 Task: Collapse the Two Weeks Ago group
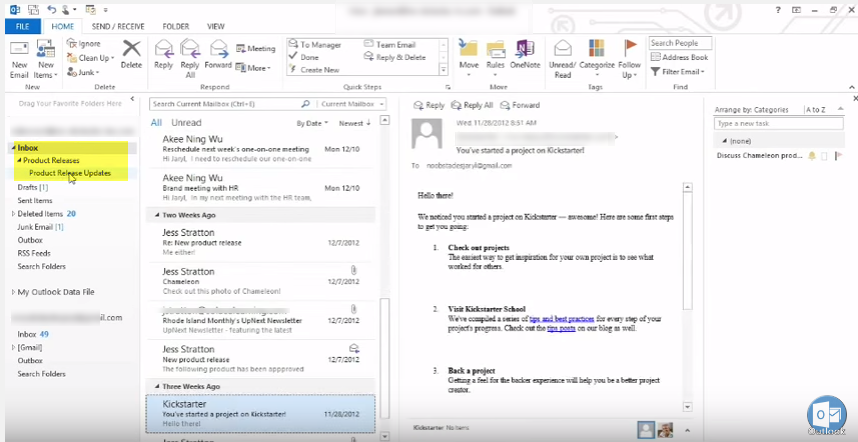coord(157,216)
